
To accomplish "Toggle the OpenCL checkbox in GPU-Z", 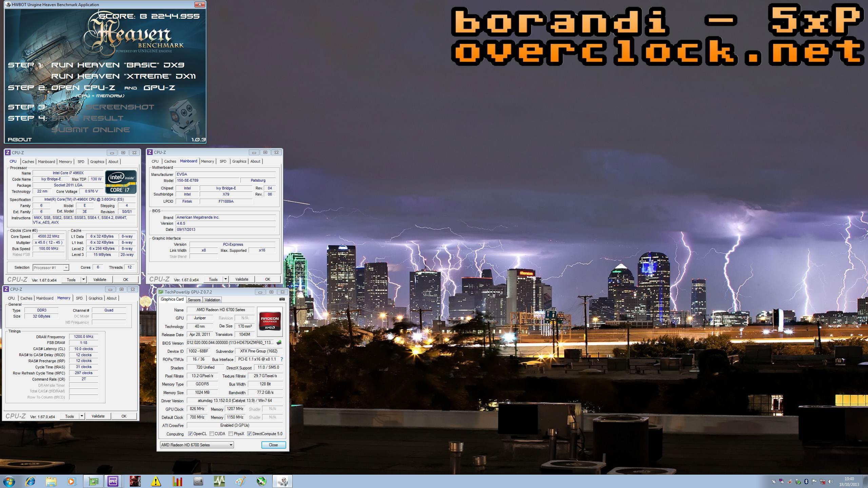I will point(191,434).
